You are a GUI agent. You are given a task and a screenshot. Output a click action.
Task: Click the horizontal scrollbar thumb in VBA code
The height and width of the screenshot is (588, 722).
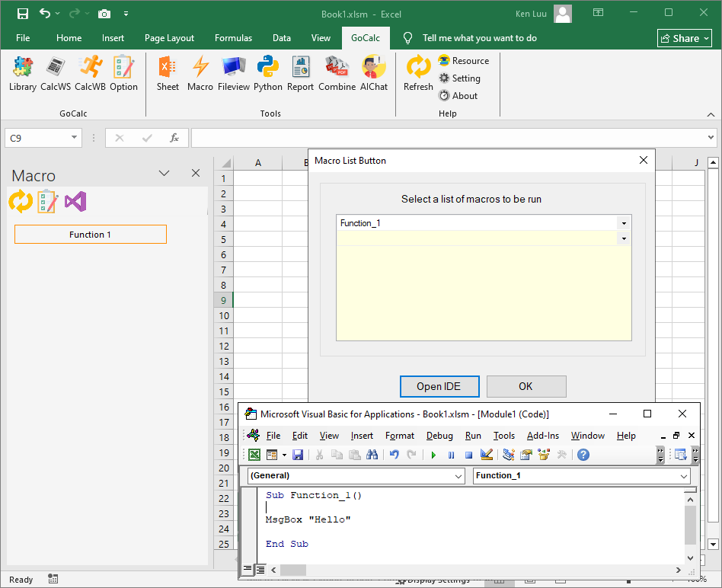pos(293,570)
